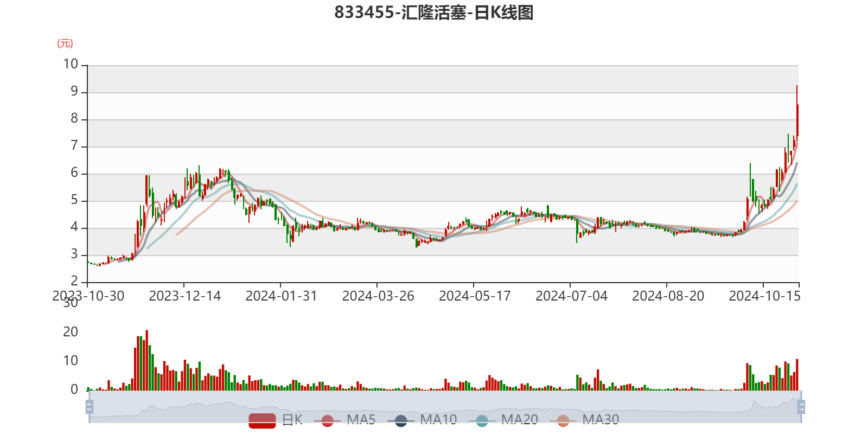The image size is (868, 434).
Task: Click the volume axis label 0
Action: point(74,390)
